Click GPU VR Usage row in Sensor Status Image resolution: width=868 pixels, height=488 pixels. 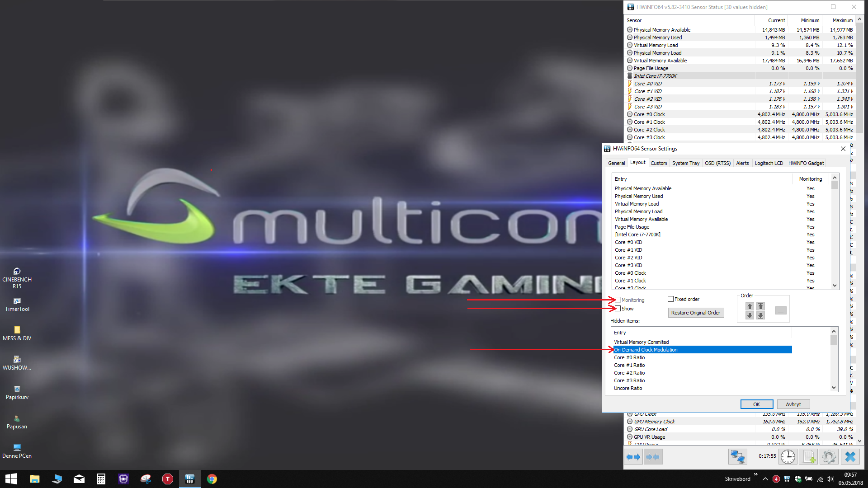[740, 437]
